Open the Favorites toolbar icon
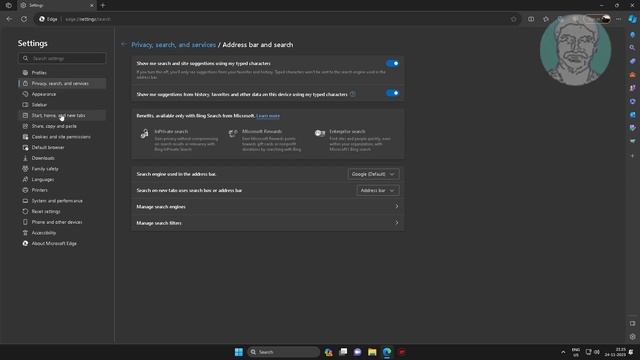The height and width of the screenshot is (360, 640). 546,19
